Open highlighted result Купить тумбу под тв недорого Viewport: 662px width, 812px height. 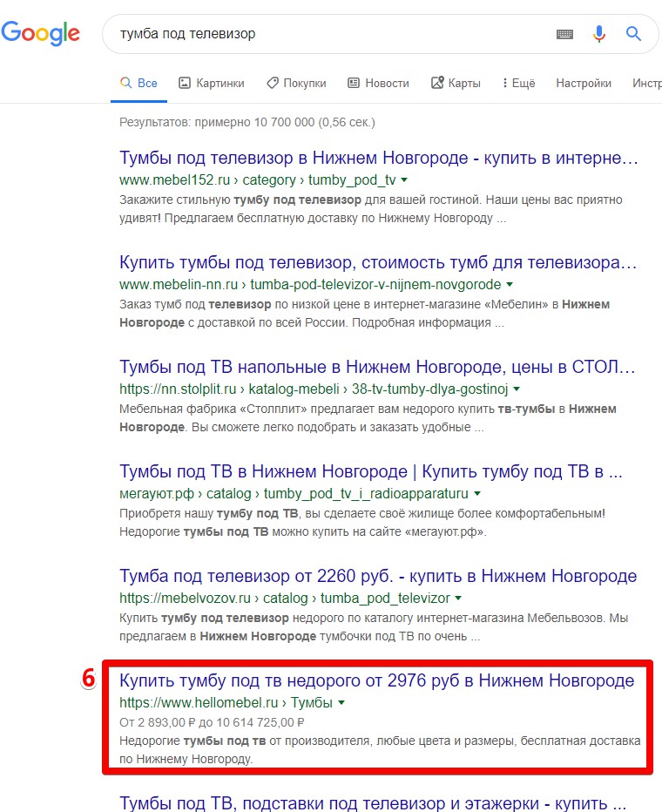point(376,680)
